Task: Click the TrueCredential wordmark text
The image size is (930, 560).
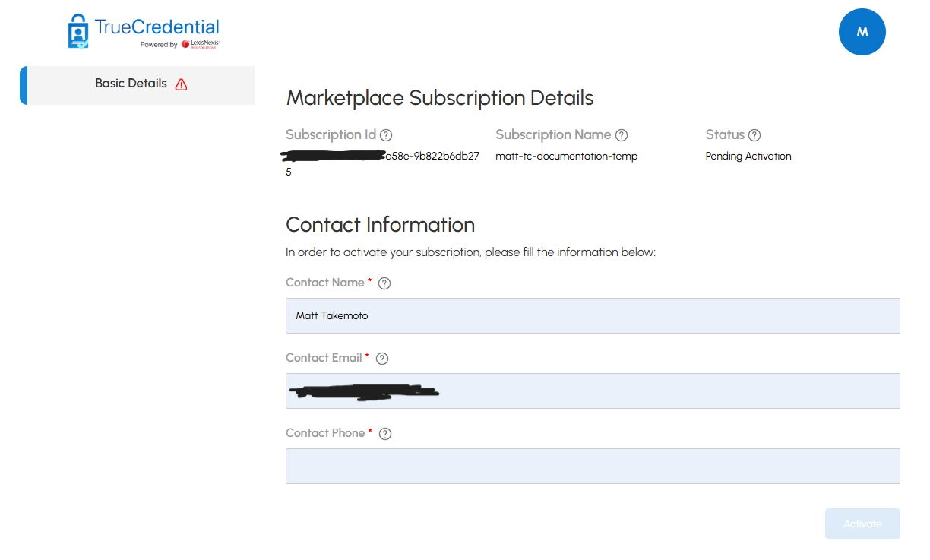Action: (157, 27)
